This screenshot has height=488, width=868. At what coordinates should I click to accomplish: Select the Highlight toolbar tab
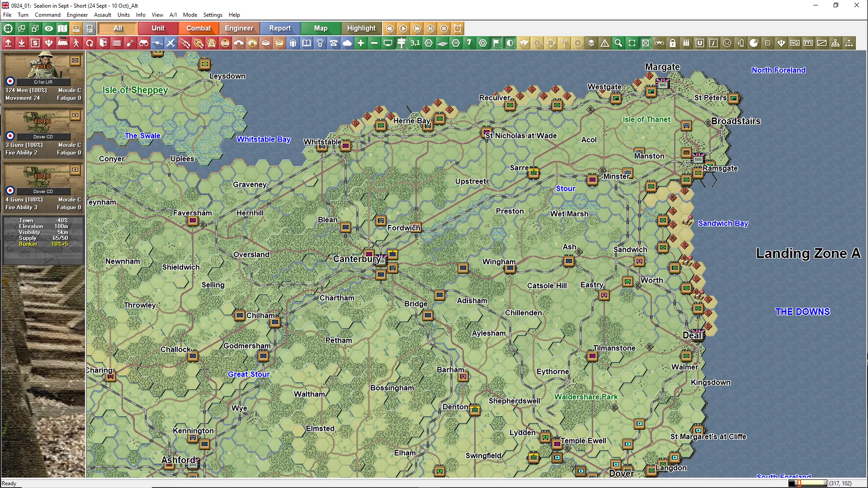click(x=361, y=28)
